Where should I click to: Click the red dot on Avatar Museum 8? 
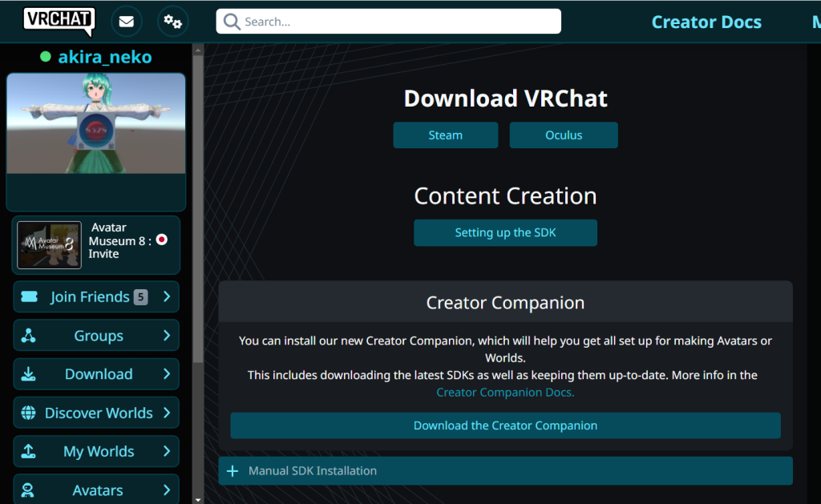click(x=162, y=240)
